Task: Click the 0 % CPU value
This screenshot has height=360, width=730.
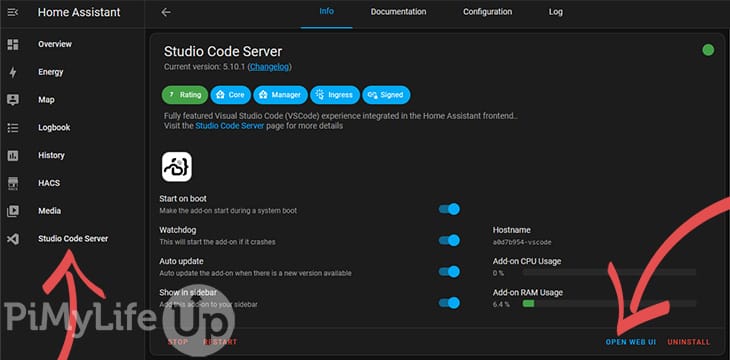Action: click(x=498, y=273)
